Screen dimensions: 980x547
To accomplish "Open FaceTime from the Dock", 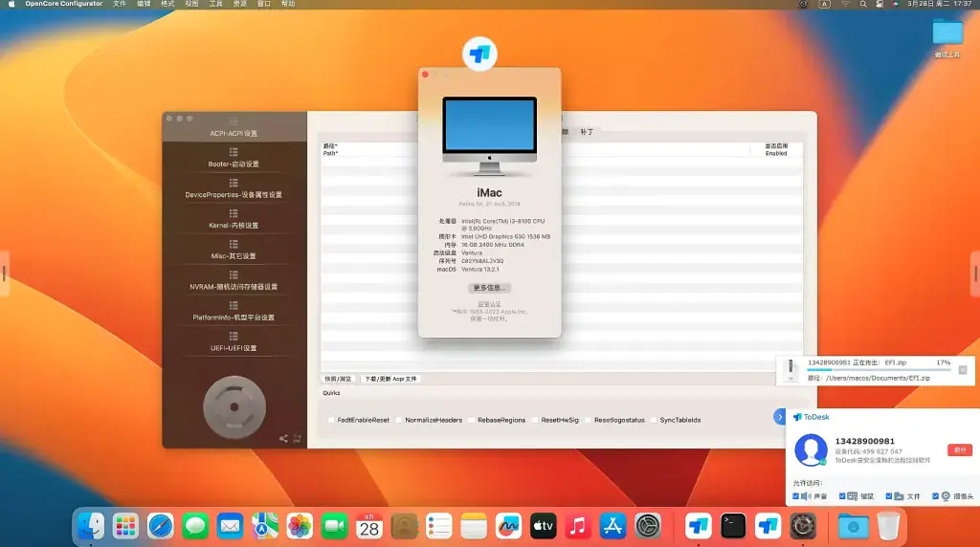I will [334, 526].
